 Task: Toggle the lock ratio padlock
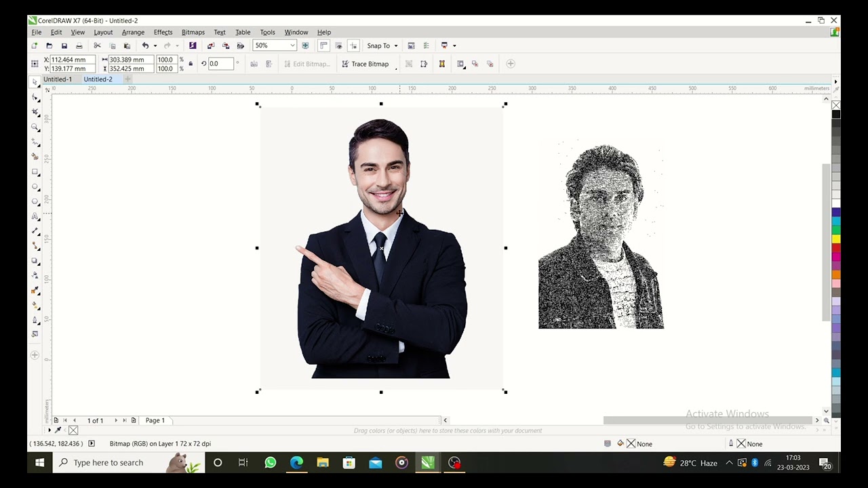(x=191, y=64)
